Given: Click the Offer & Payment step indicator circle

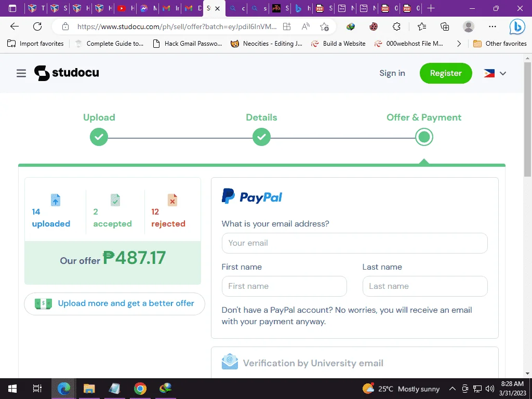Looking at the screenshot, I should tap(424, 137).
